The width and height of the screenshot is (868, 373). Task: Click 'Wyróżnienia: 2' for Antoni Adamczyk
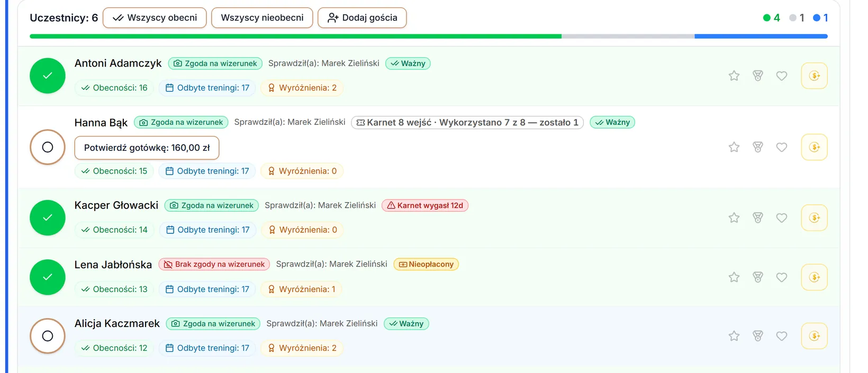tap(302, 88)
